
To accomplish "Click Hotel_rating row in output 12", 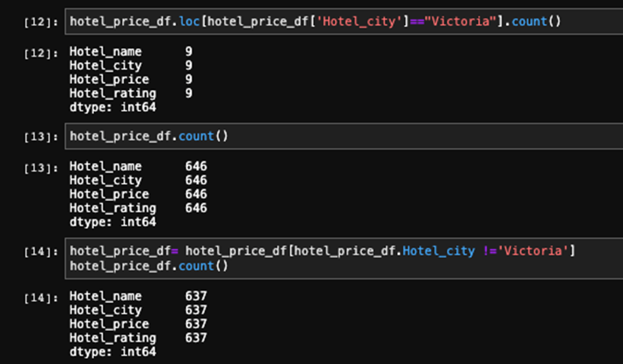I will [131, 93].
